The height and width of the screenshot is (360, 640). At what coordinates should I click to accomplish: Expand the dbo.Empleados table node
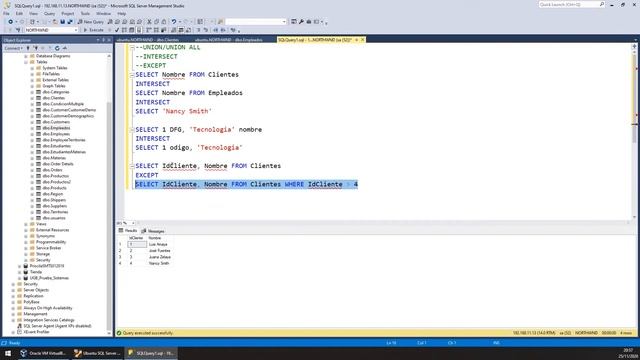(x=32, y=128)
